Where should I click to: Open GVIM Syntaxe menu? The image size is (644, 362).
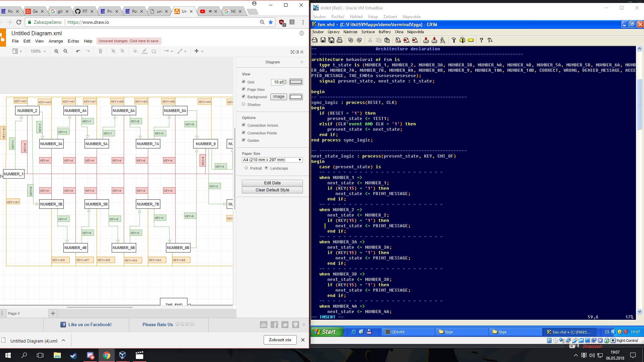(x=368, y=32)
